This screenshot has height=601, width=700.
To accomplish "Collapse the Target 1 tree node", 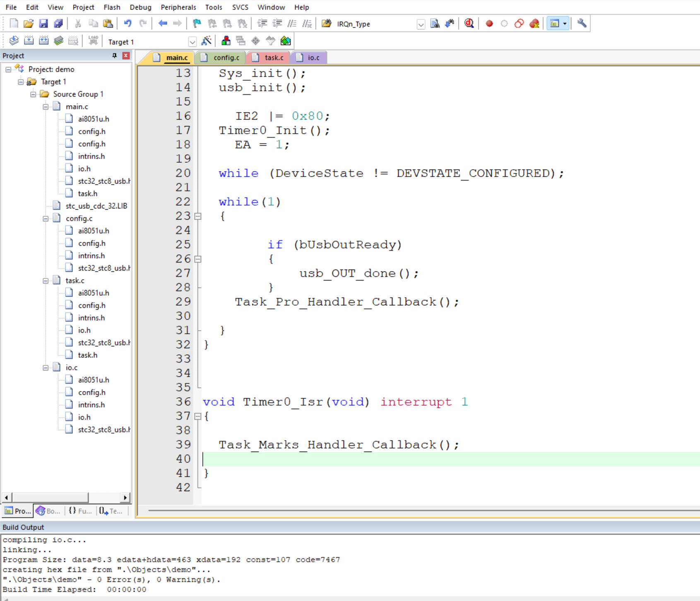I will (21, 82).
